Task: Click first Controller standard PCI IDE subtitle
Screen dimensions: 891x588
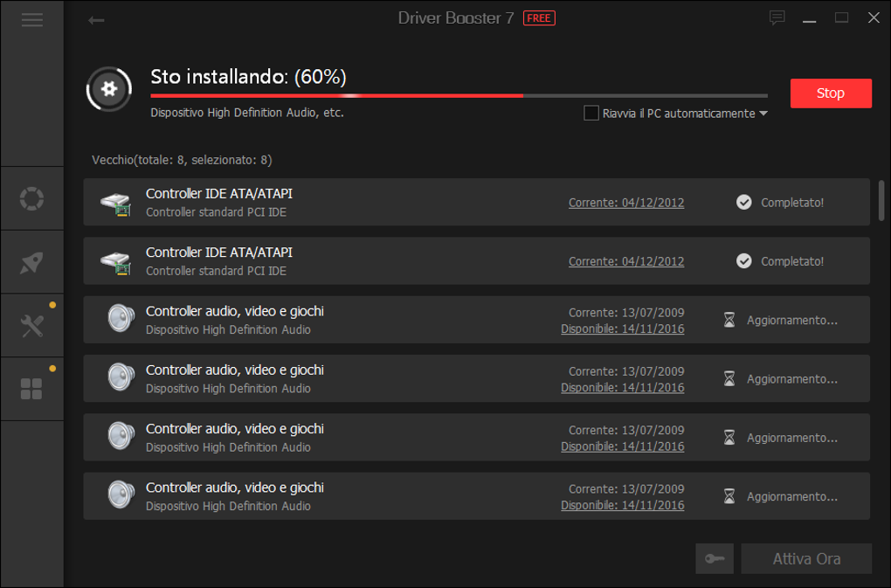Action: point(216,212)
